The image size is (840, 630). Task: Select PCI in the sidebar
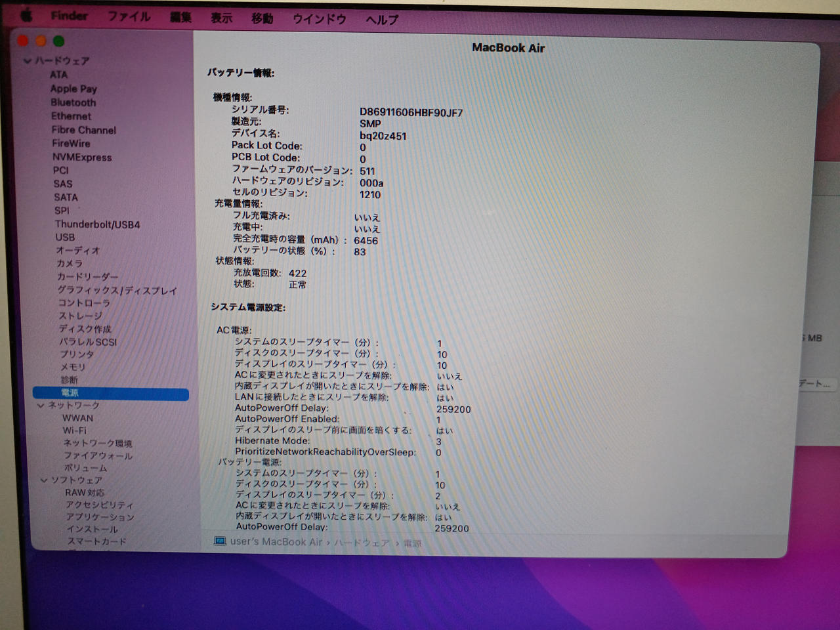click(60, 171)
